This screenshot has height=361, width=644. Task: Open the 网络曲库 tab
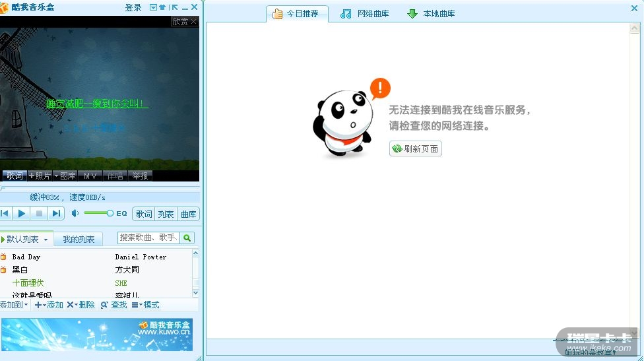click(365, 14)
